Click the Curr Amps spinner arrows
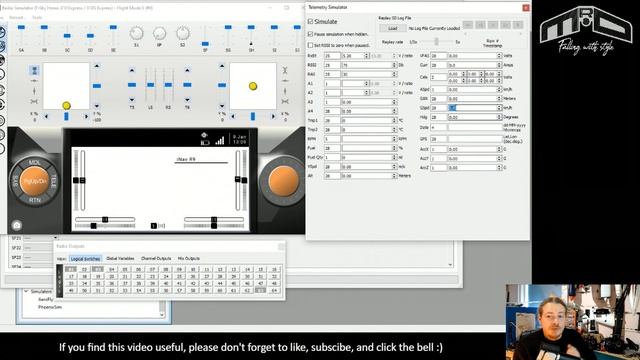Screen dimensions: 640x360 pyautogui.click(x=499, y=65)
